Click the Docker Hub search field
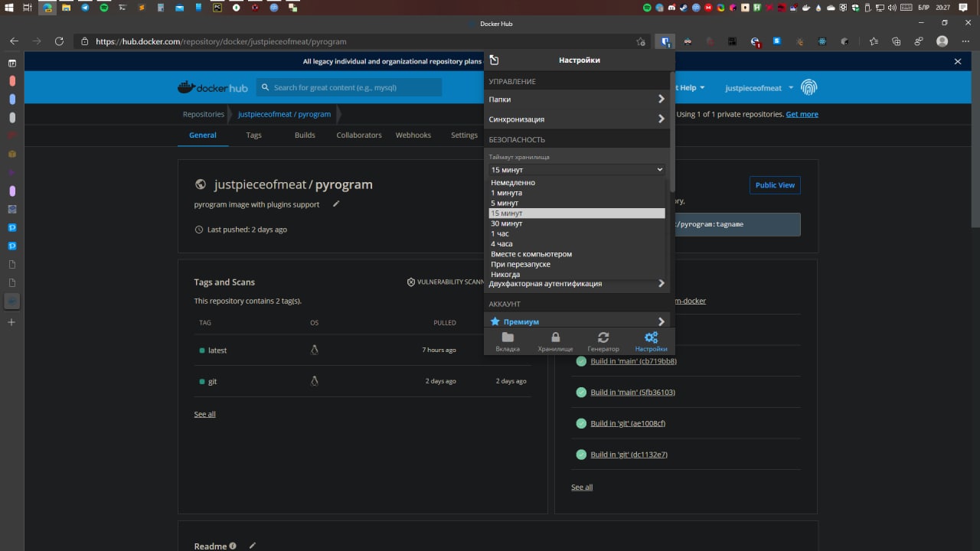 click(x=349, y=87)
